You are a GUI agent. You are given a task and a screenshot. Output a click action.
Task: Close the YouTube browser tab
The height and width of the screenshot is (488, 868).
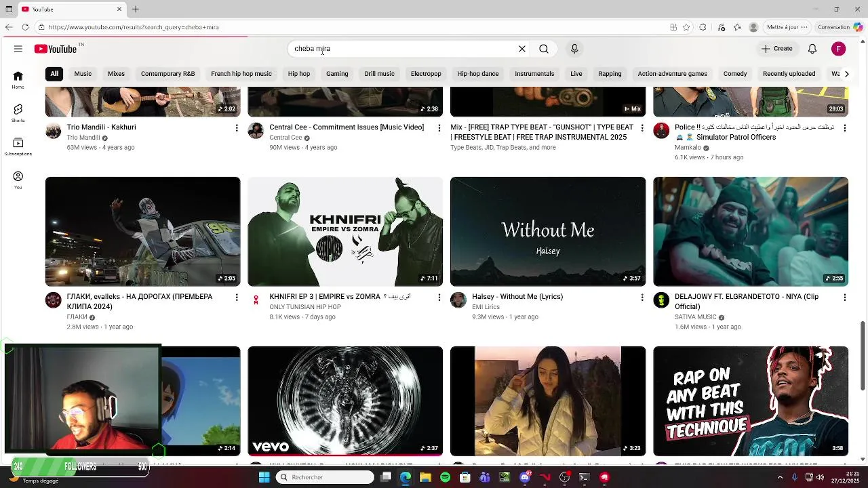point(119,9)
